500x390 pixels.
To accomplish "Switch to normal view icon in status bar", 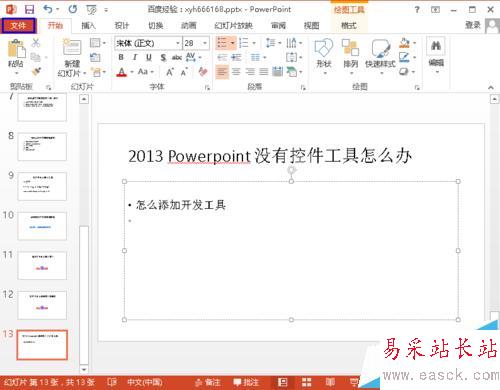I will pos(283,382).
